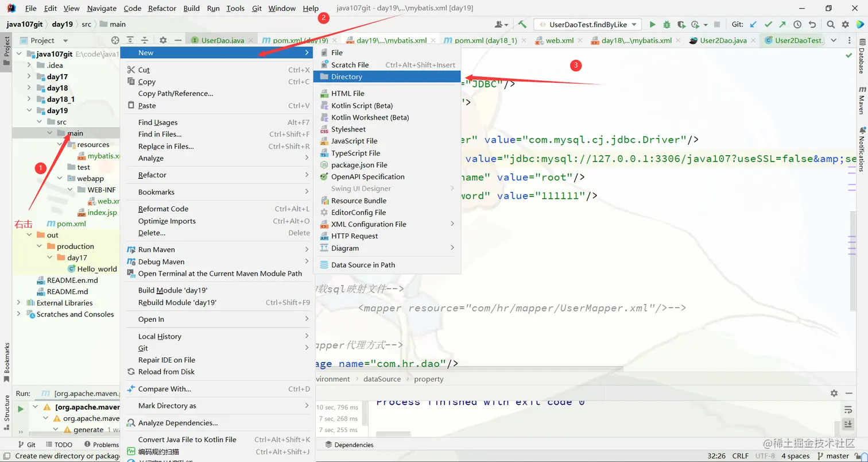Expand External Libraries node arrow
The width and height of the screenshot is (868, 462).
(x=19, y=303)
